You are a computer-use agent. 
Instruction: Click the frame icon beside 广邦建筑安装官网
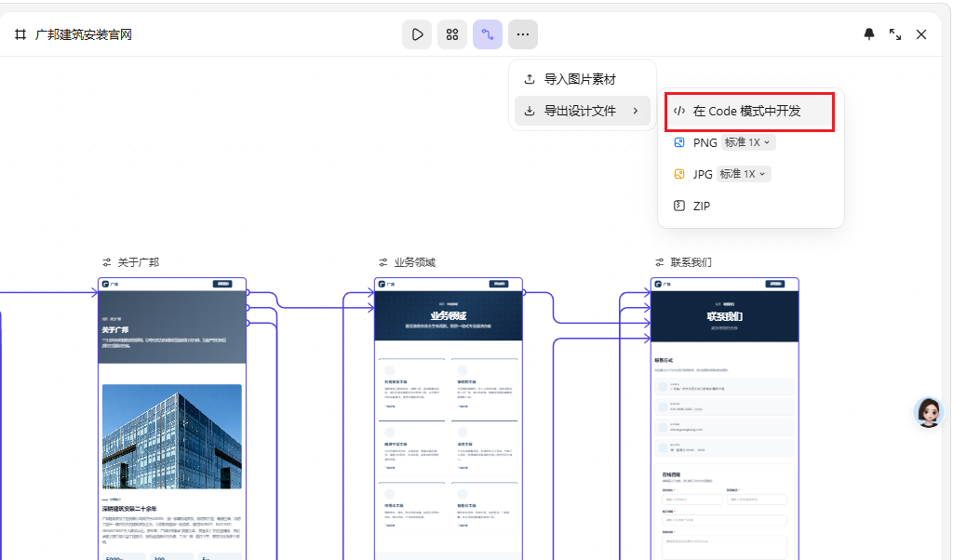pos(20,34)
